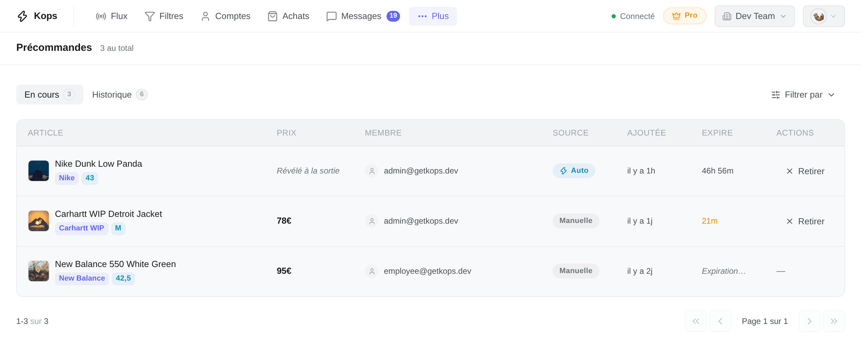868x349 pixels.
Task: Retirer the Nike Dunk Low Panda preorder
Action: point(805,171)
